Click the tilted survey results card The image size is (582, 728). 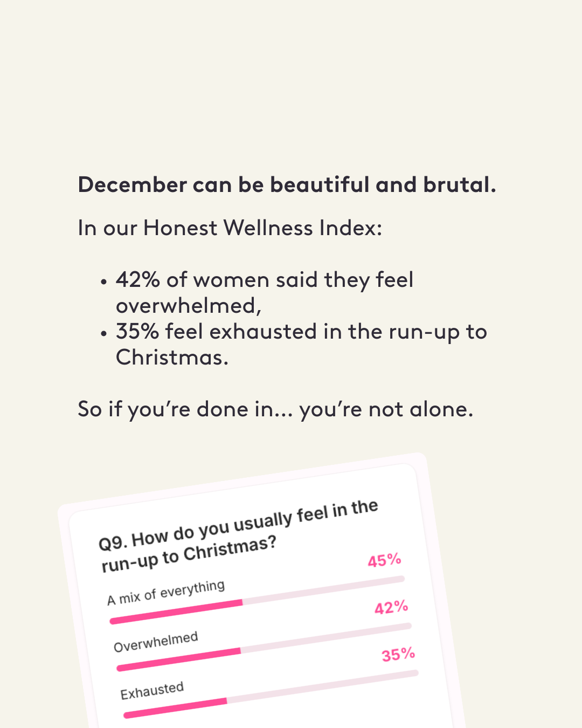(261, 590)
